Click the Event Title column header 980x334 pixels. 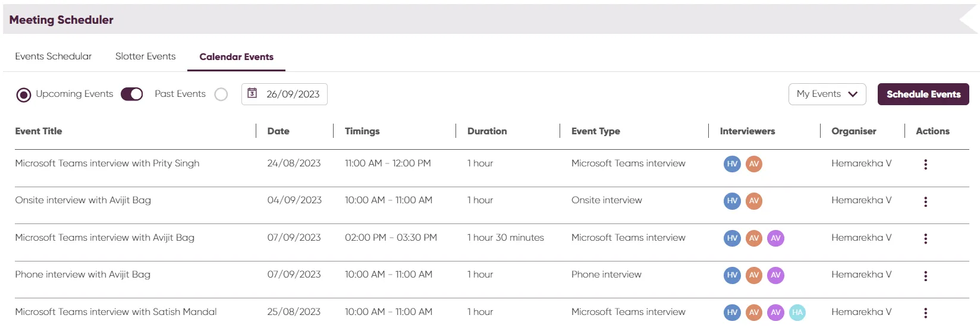coord(39,131)
